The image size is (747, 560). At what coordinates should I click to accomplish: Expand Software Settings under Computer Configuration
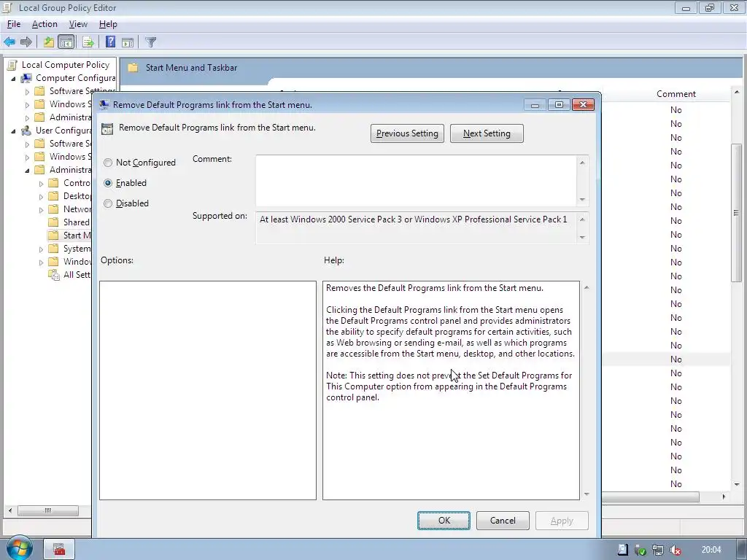pos(27,91)
